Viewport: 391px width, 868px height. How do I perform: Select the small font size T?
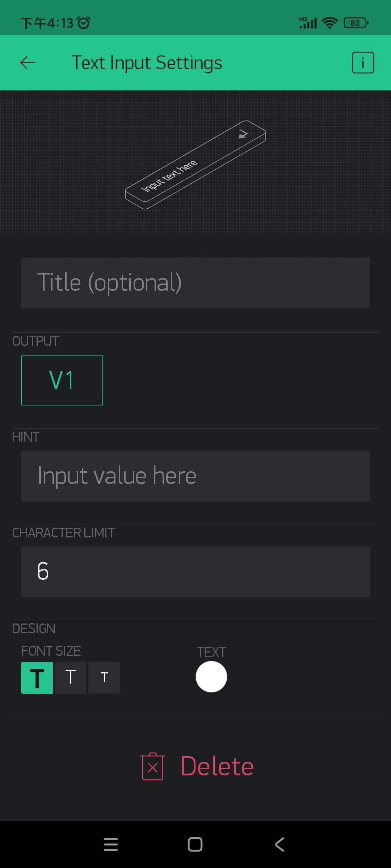pyautogui.click(x=104, y=678)
